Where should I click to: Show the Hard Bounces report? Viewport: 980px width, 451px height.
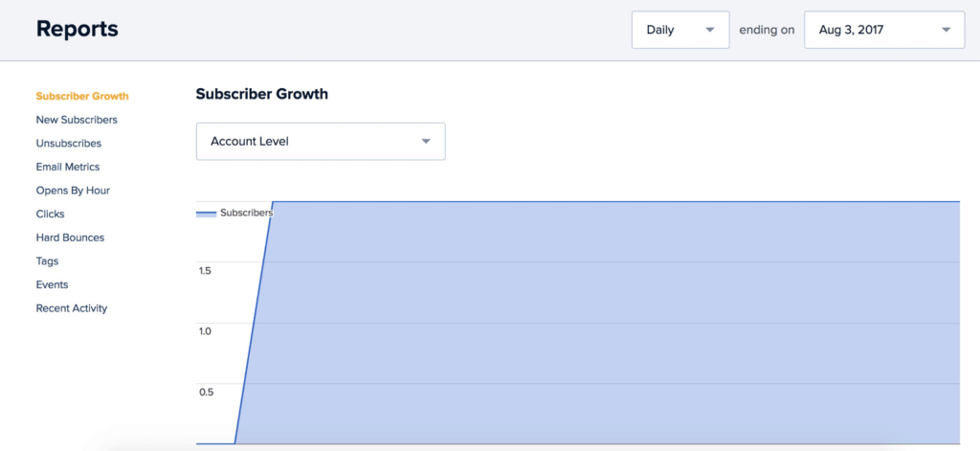pyautogui.click(x=70, y=237)
